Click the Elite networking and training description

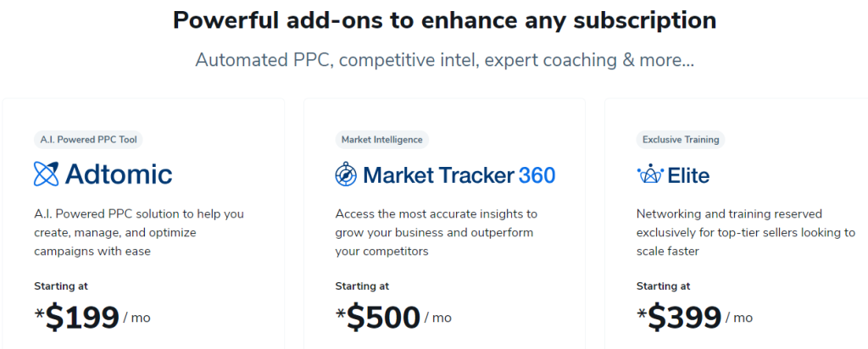[x=746, y=232]
